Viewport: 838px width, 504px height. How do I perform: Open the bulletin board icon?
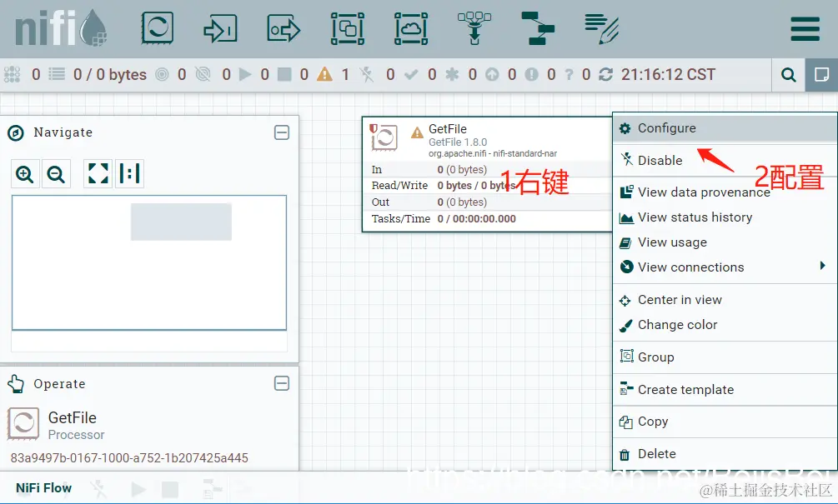pyautogui.click(x=821, y=75)
